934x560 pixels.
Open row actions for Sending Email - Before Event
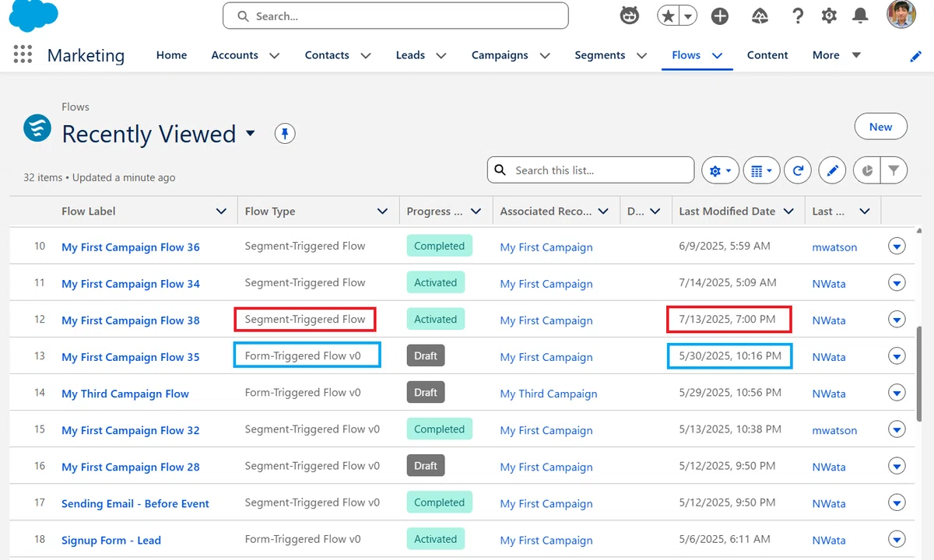(897, 502)
